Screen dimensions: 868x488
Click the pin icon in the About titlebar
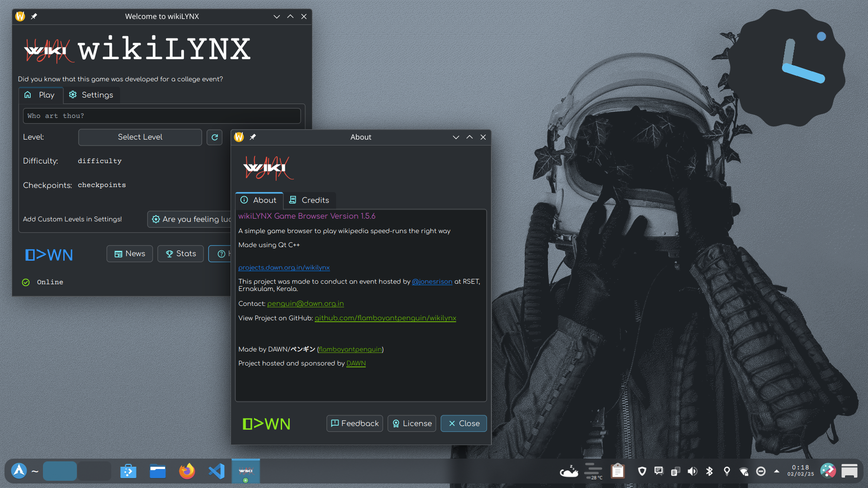253,137
